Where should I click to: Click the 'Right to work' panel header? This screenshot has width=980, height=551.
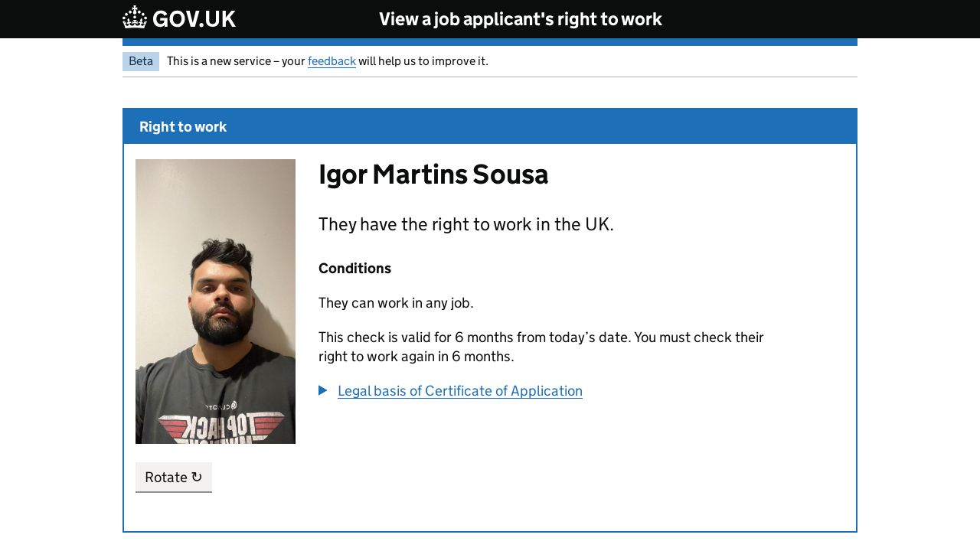(183, 127)
